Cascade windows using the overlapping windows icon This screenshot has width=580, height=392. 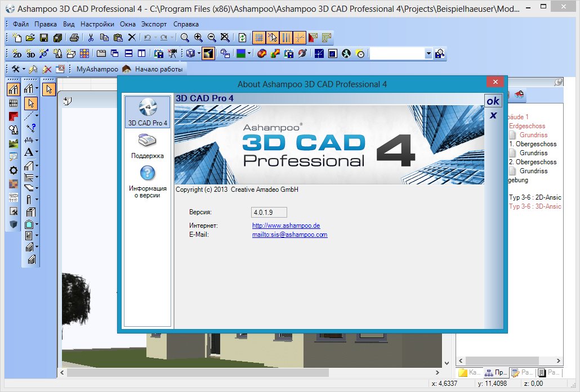tap(115, 53)
